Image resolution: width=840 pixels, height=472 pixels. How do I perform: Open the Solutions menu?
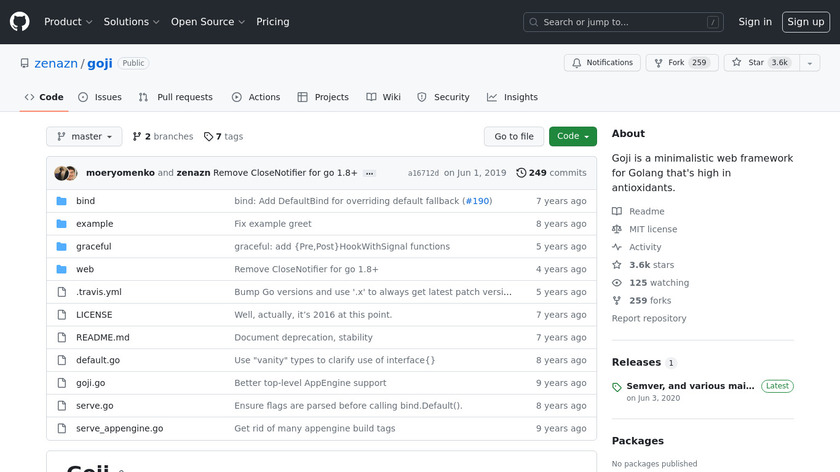(131, 22)
